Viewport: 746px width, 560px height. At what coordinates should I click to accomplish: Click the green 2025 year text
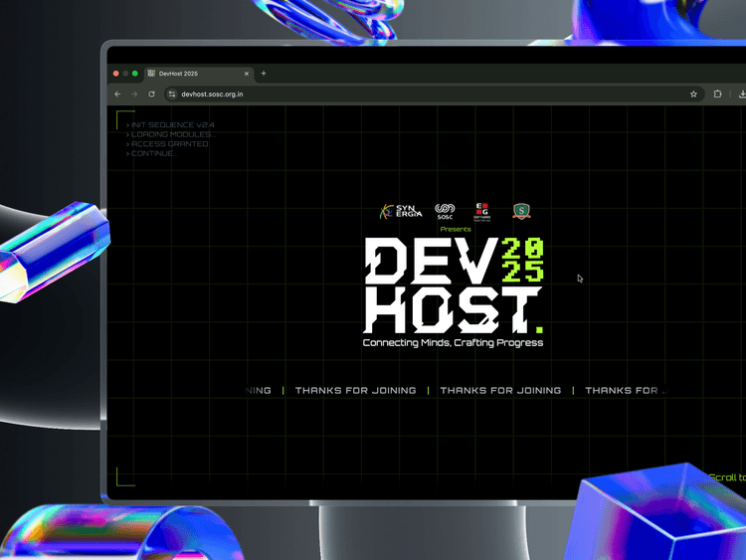[522, 261]
